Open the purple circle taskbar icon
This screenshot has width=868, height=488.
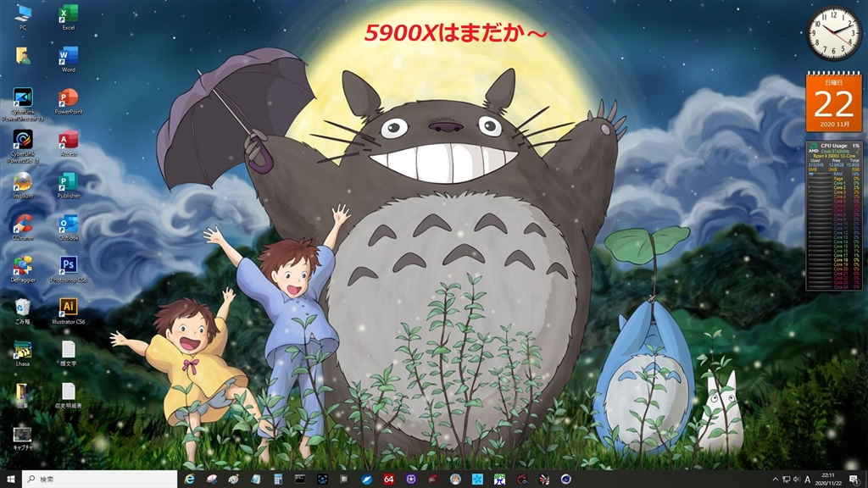click(x=411, y=480)
